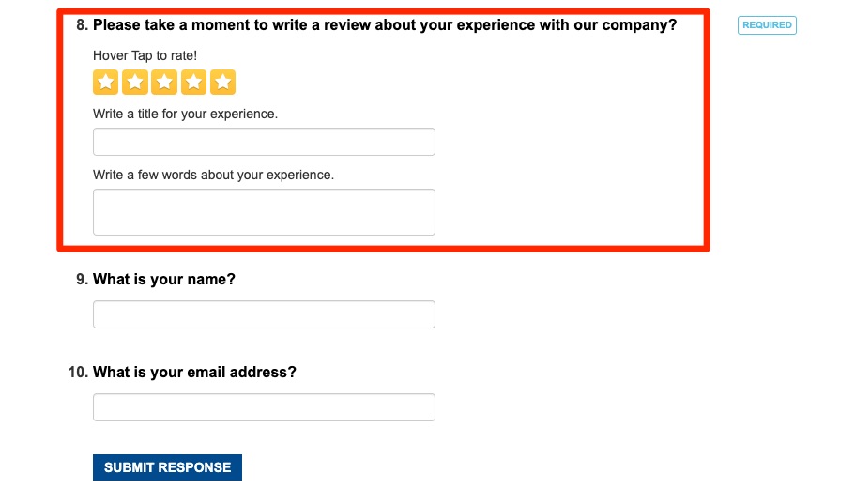Click the 'What is your name?' label

coord(164,280)
